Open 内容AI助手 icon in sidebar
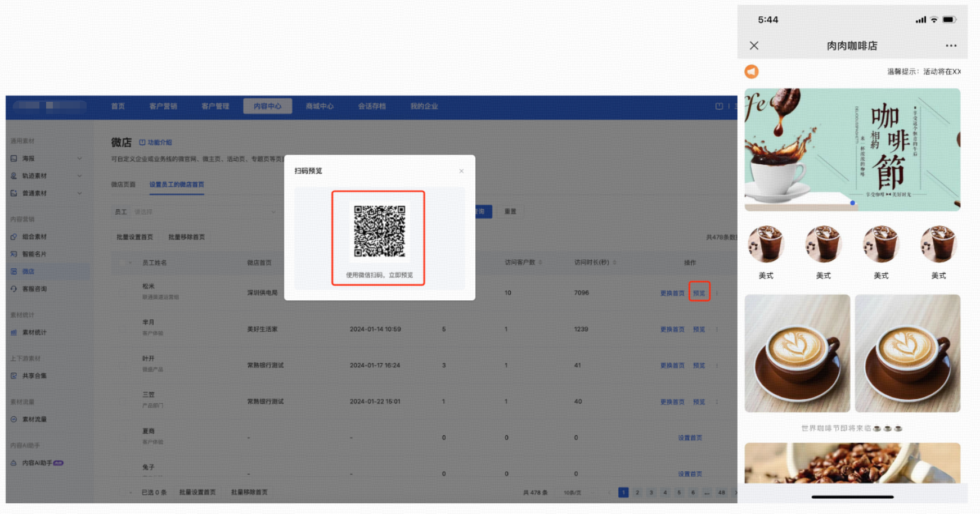Screen dimensions: 980x514 point(14,463)
